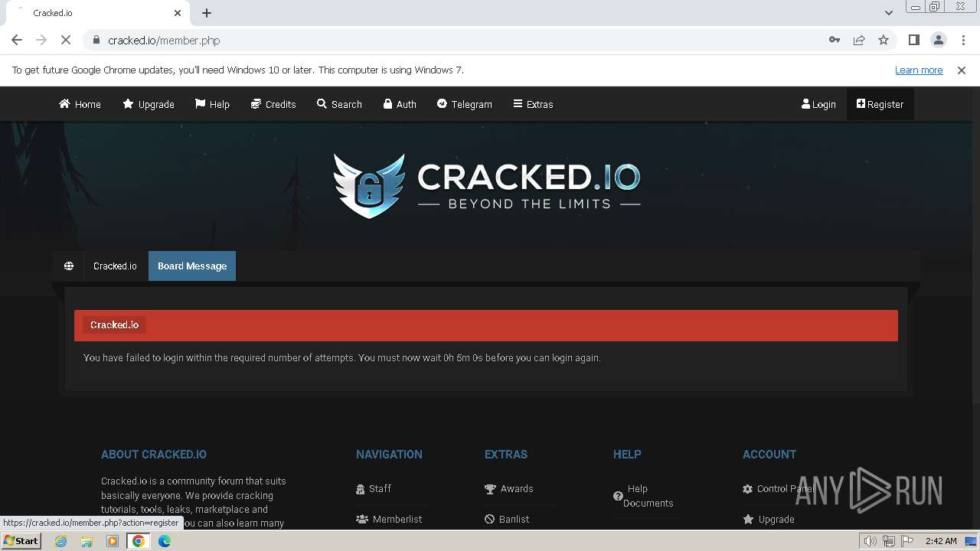Open the Search page
This screenshot has height=551, width=980.
coord(339,104)
